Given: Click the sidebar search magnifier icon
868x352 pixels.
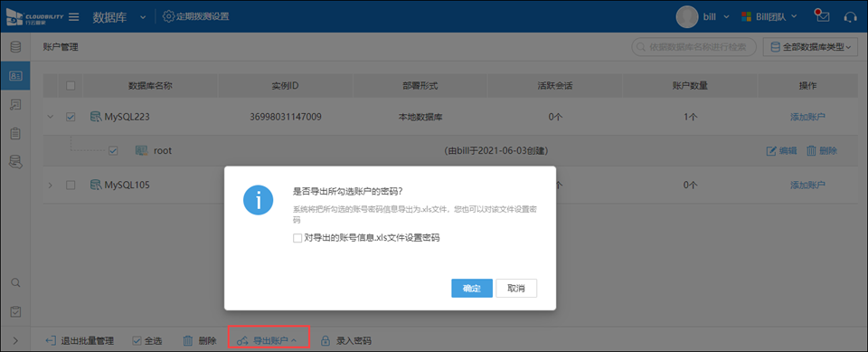Looking at the screenshot, I should 15,282.
